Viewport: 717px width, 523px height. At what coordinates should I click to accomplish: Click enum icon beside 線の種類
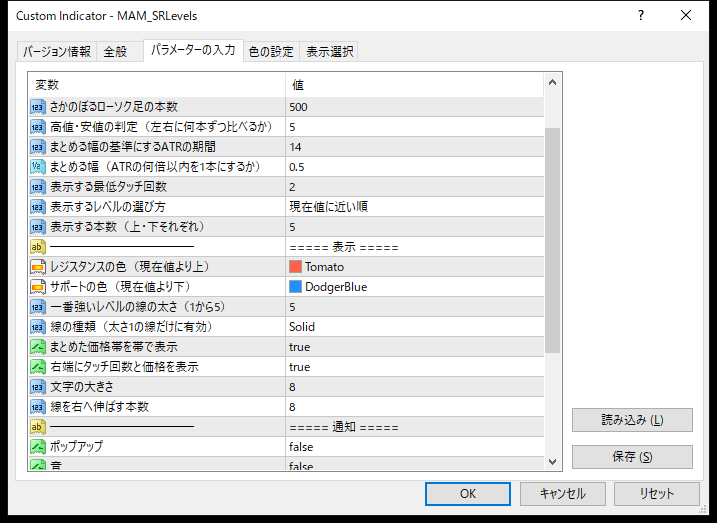coord(38,327)
